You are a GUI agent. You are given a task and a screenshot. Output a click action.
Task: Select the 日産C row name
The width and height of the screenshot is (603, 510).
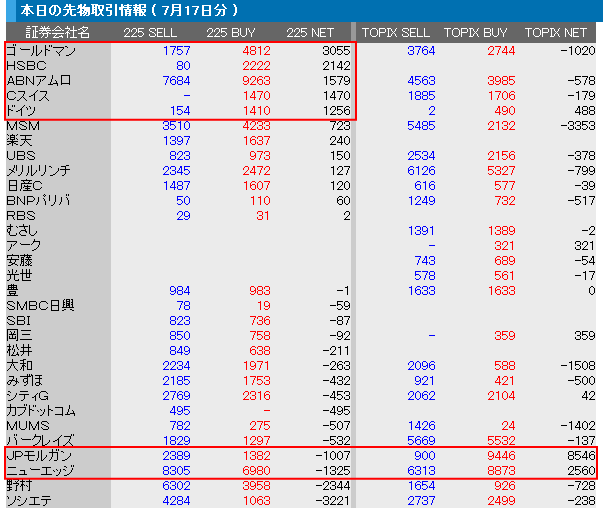click(x=24, y=185)
